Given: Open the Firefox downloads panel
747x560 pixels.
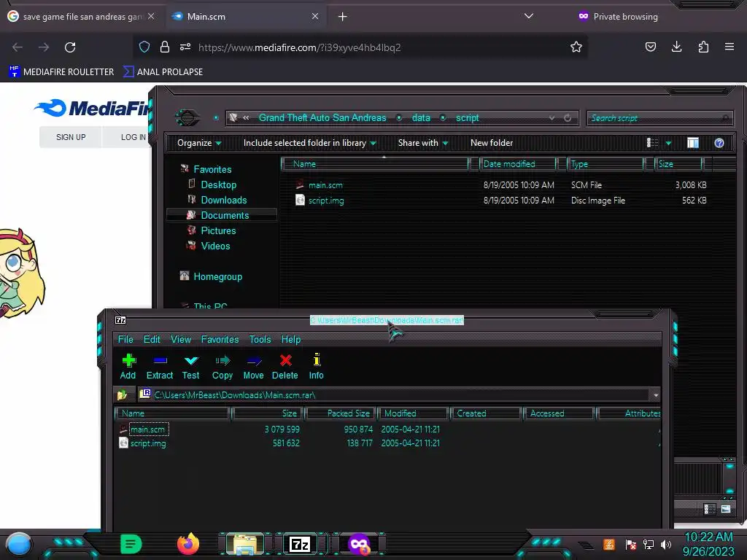Looking at the screenshot, I should 676,47.
